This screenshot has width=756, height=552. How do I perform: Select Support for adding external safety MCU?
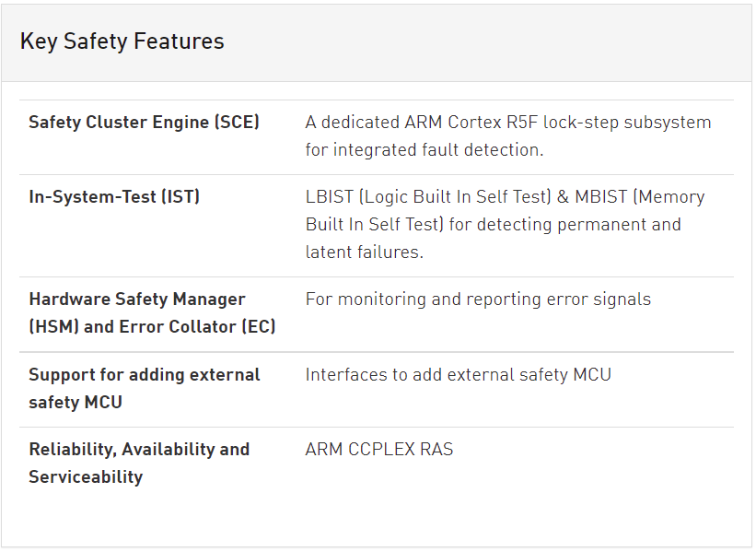click(145, 388)
